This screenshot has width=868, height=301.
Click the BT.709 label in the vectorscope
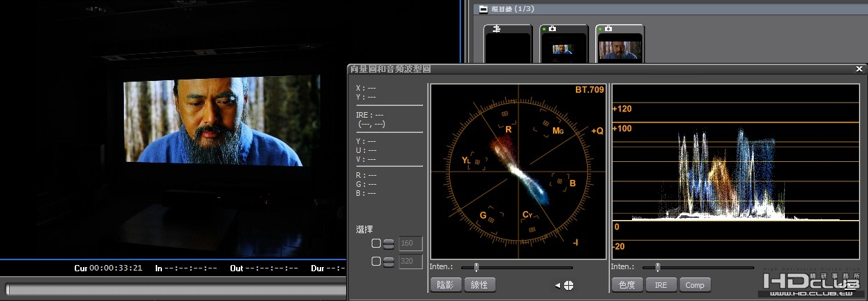(x=589, y=90)
